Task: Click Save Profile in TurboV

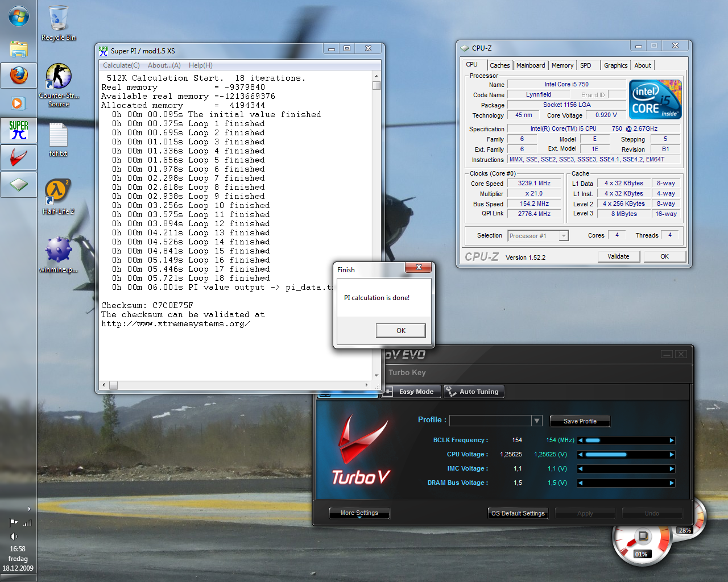Action: (x=580, y=421)
